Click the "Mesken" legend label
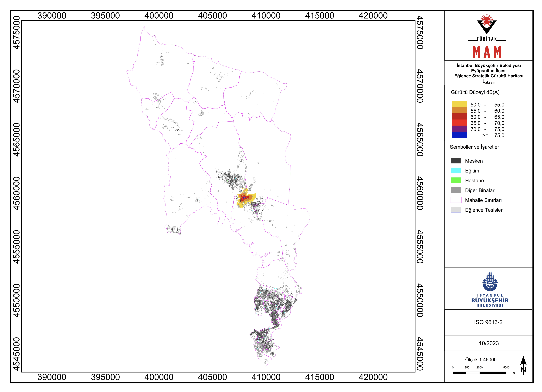The width and height of the screenshot is (542, 392). [474, 161]
